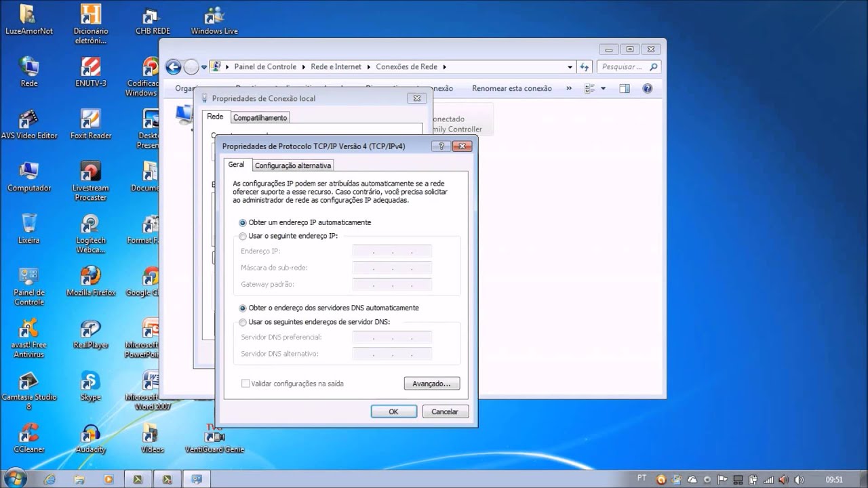Viewport: 868px width, 488px height.
Task: Tick 'Validar configurações na saída' checkbox
Action: 245,384
